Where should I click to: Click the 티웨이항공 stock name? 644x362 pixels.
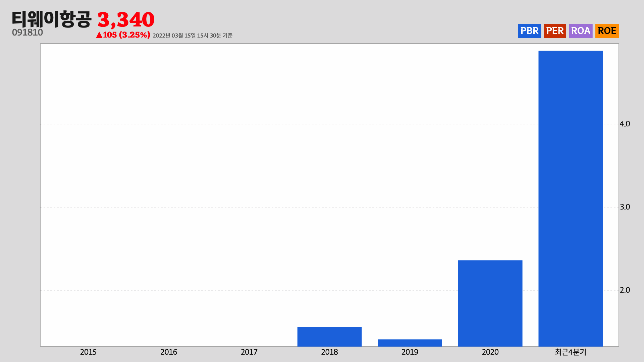pyautogui.click(x=52, y=19)
